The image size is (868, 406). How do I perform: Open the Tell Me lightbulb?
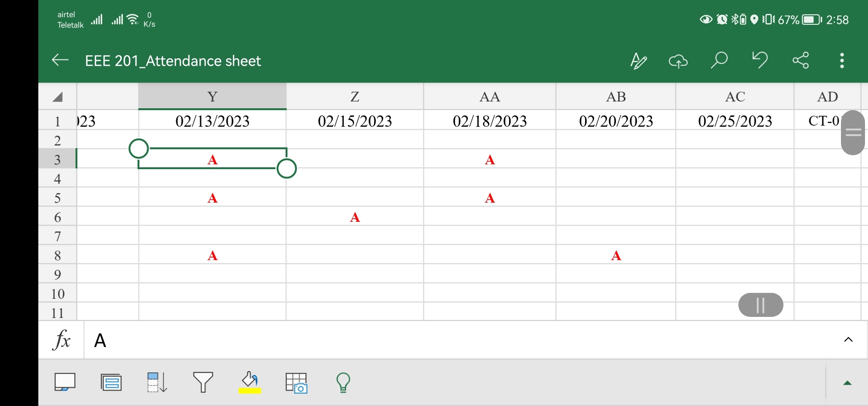click(343, 383)
